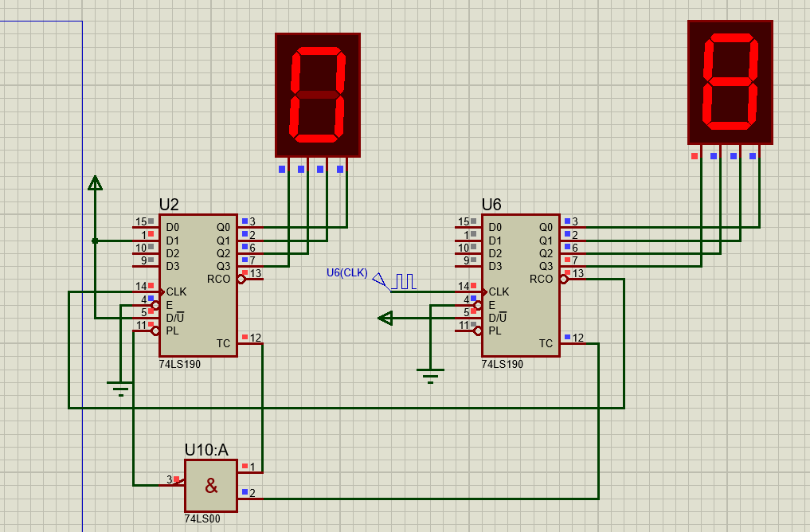This screenshot has height=532, width=810.
Task: Click the U2 reference label
Action: click(170, 205)
